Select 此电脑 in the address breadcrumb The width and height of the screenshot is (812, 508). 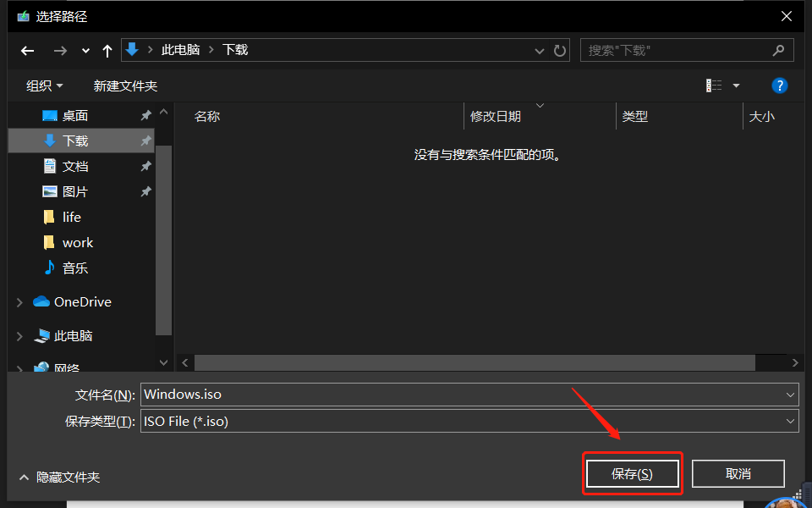click(180, 50)
